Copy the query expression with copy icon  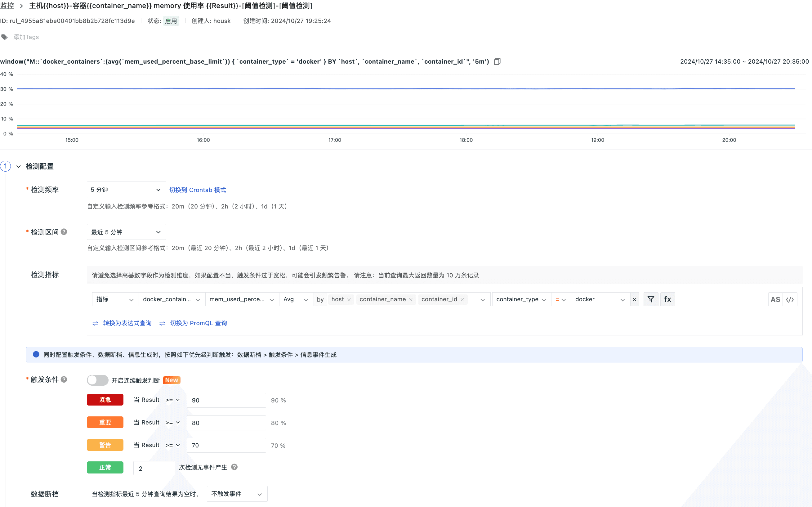tap(497, 62)
